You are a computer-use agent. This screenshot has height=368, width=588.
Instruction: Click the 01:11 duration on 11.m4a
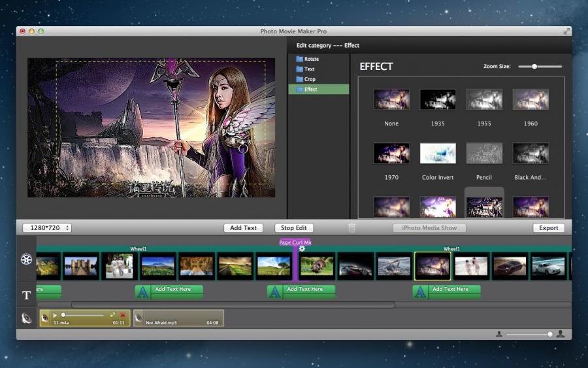(x=118, y=323)
